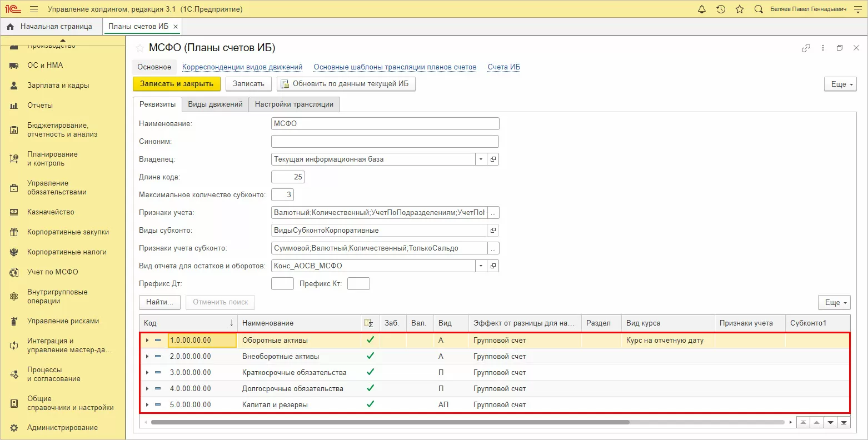Toggle checkmark for Краткосрочные обязательства row
This screenshot has width=868, height=440.
[x=370, y=372]
